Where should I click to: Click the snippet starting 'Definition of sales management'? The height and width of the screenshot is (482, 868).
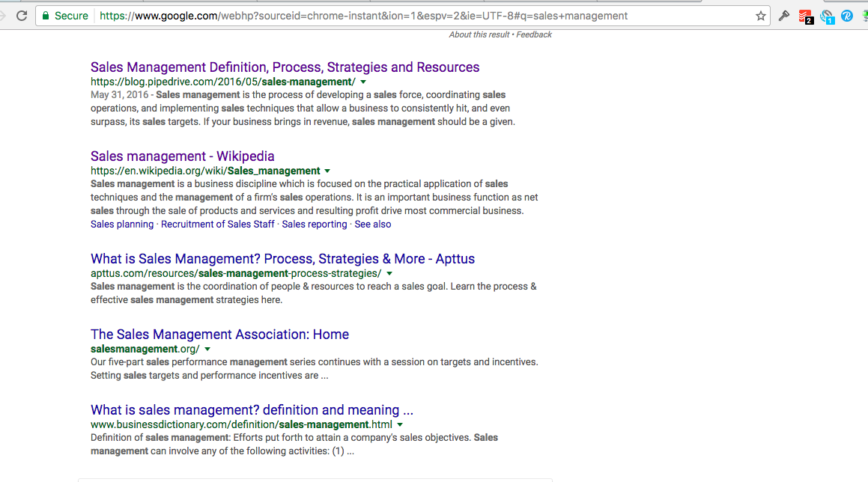coord(294,445)
